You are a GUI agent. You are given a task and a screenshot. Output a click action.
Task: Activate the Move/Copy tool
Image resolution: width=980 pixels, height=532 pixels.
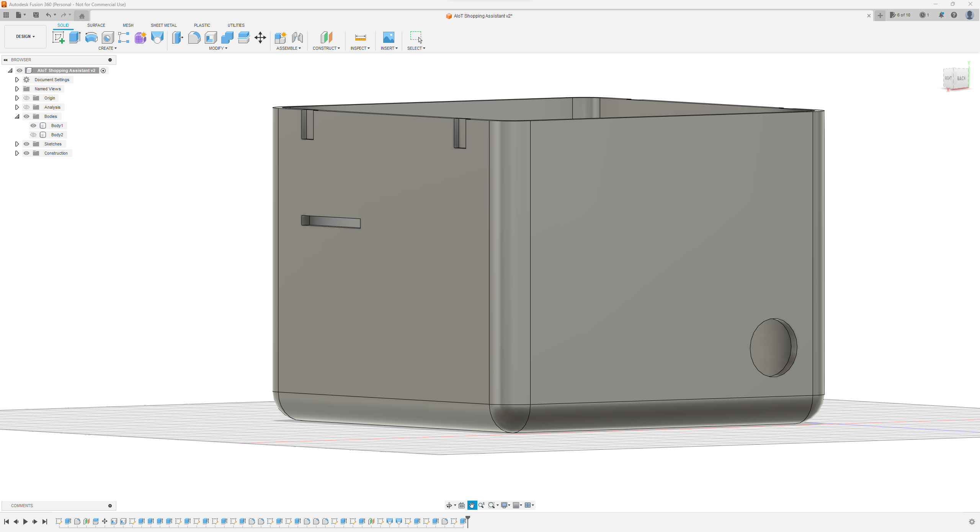tap(260, 38)
